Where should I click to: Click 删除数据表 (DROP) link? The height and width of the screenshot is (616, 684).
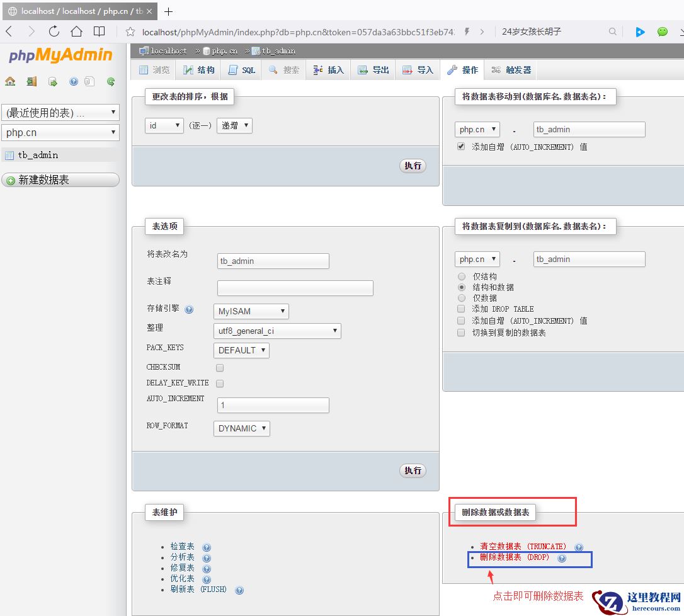[x=515, y=557]
